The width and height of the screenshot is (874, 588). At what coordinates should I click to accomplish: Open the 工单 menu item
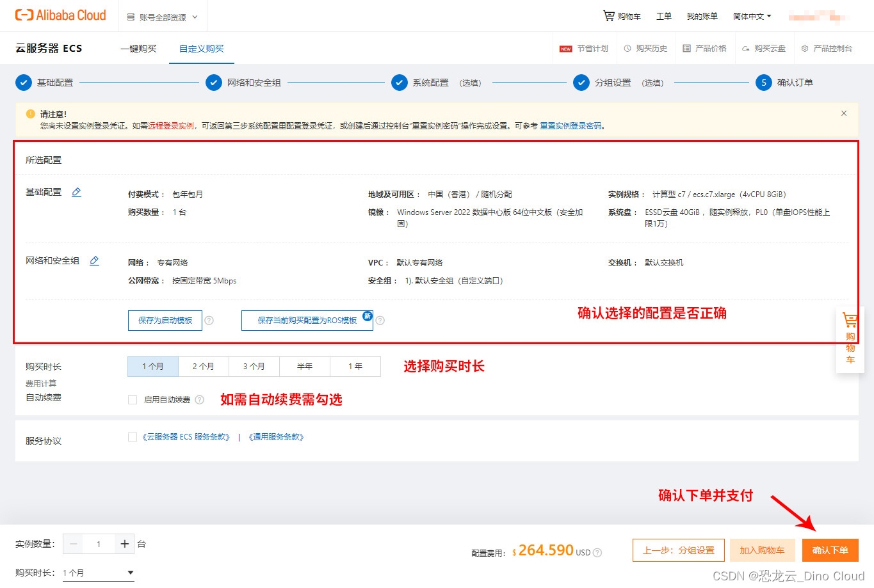(x=663, y=16)
